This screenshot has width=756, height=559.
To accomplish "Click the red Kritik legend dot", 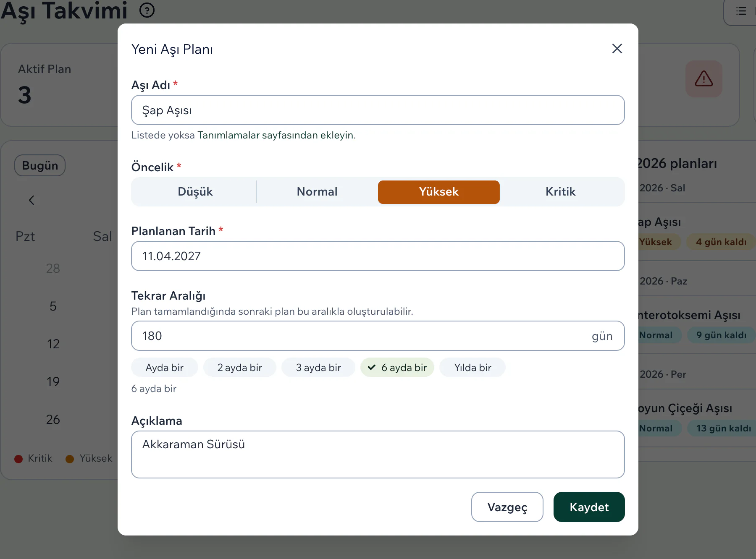I will (18, 459).
